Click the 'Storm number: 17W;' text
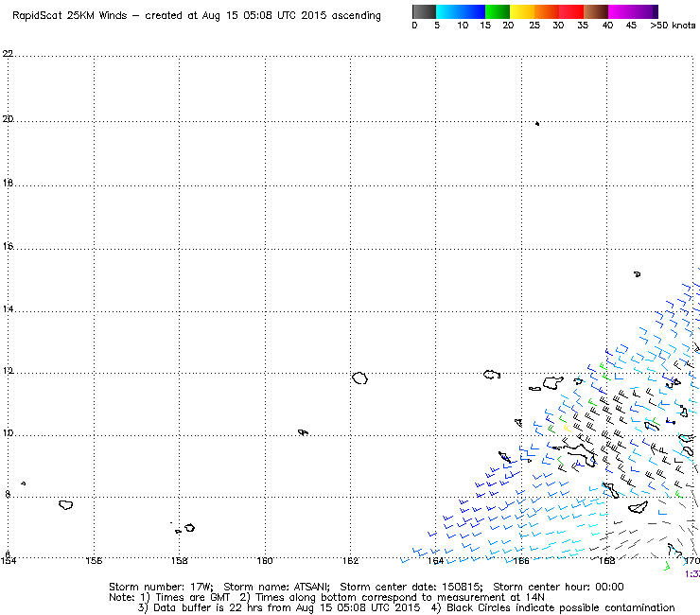Screen dimensions: 700x615 [x=161, y=587]
